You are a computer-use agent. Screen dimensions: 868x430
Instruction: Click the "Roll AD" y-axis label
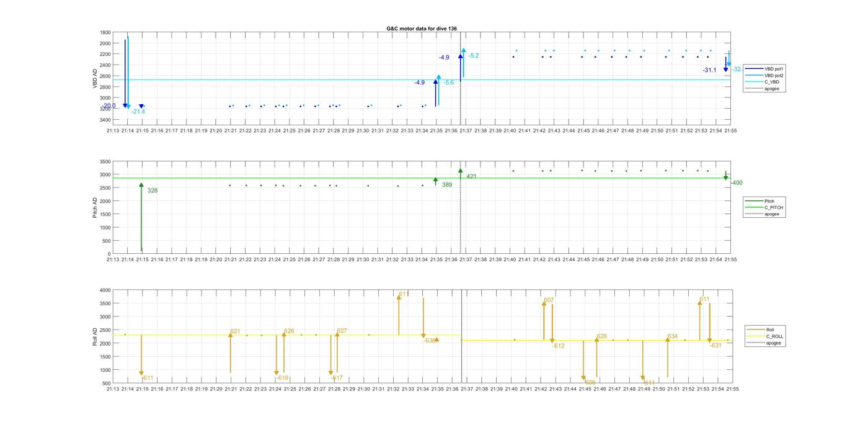point(95,336)
